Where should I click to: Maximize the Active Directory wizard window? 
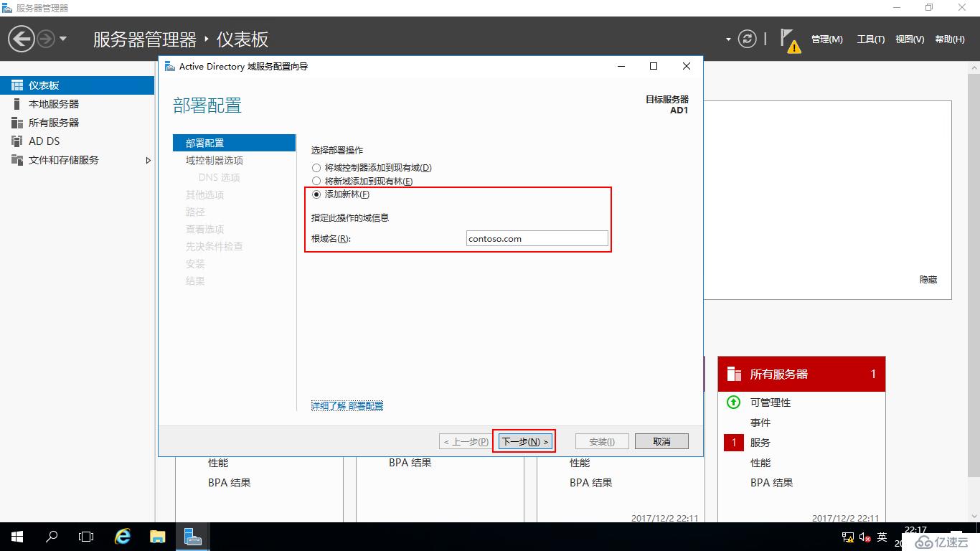click(x=654, y=66)
